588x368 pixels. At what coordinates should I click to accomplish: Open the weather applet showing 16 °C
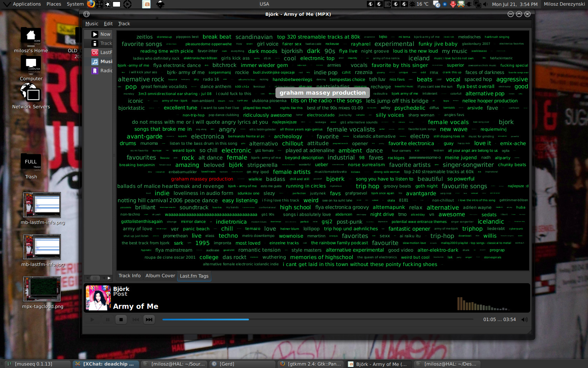pos(419,4)
